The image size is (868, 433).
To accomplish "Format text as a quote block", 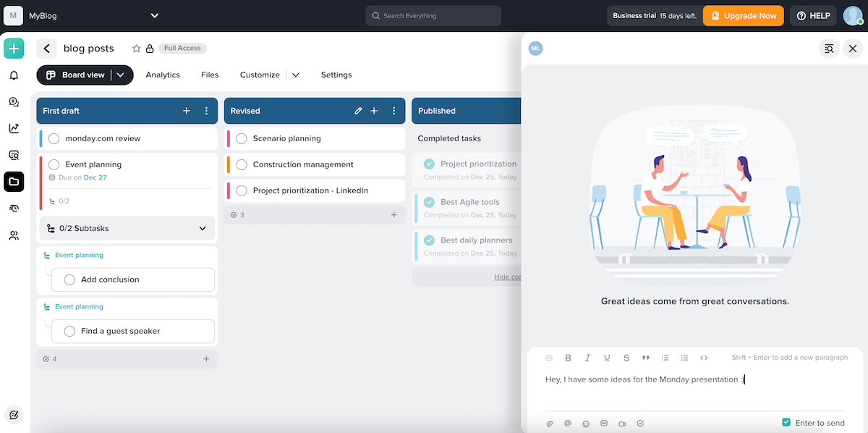I will click(x=645, y=357).
